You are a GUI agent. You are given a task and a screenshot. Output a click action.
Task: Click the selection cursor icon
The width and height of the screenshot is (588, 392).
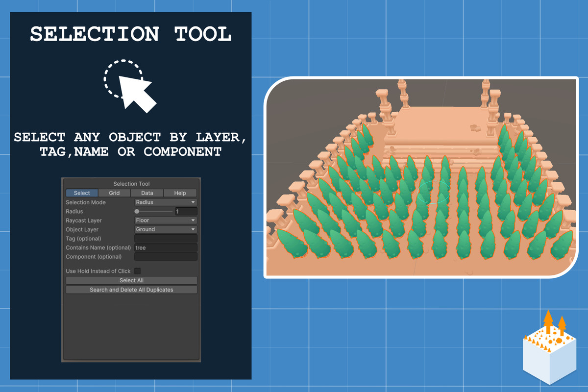tap(130, 86)
